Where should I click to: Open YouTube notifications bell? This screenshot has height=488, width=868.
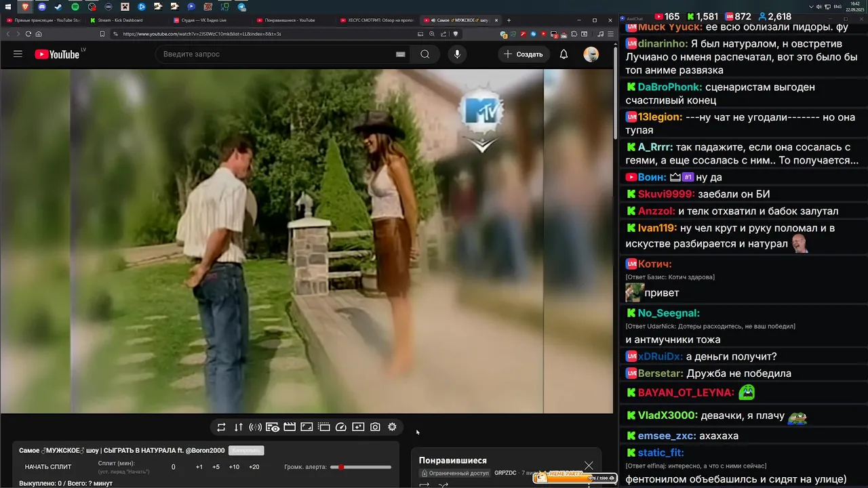click(564, 54)
